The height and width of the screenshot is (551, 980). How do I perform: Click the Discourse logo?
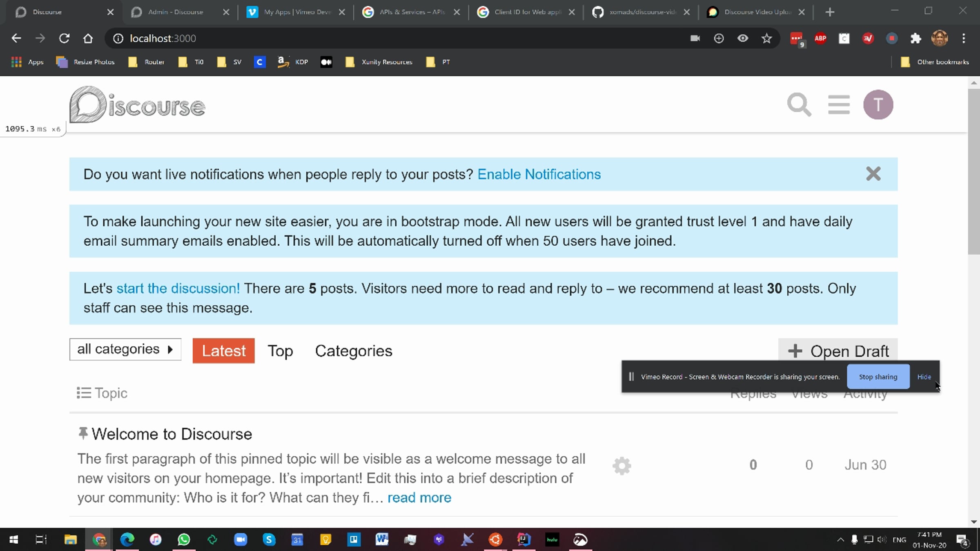tap(137, 105)
